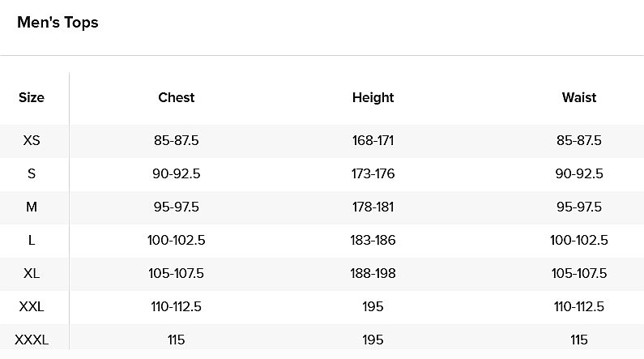Click height value 188-198
Viewport: 644px width, 359px height.
click(373, 273)
